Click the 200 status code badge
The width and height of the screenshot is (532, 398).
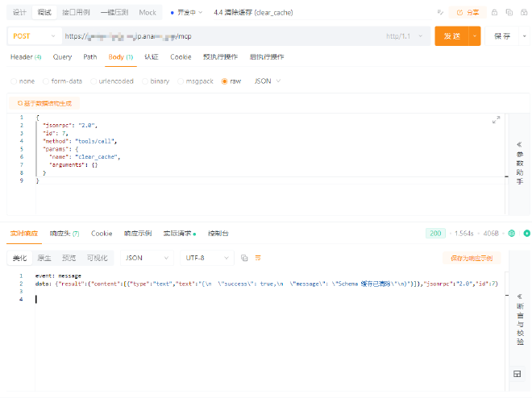click(x=436, y=233)
